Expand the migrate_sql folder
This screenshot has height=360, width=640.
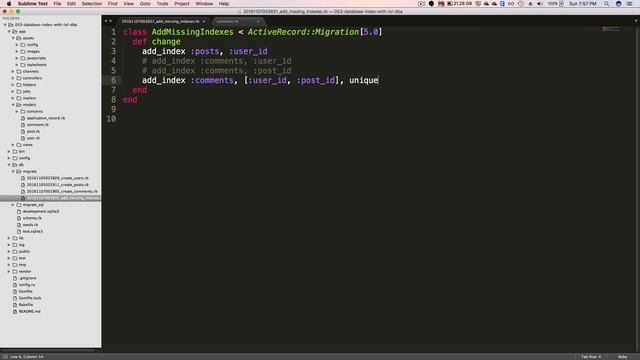point(13,204)
